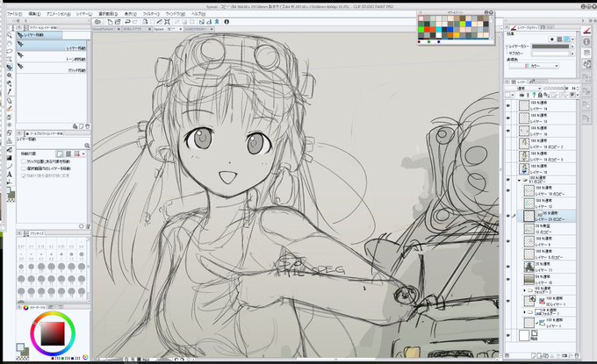
Task: Create a new layer folder
Action: click(545, 355)
